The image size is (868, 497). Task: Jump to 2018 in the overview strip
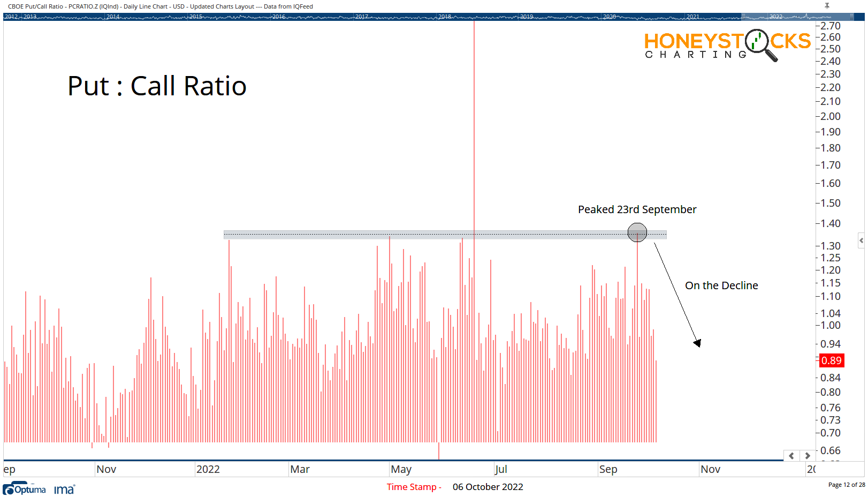pyautogui.click(x=445, y=17)
